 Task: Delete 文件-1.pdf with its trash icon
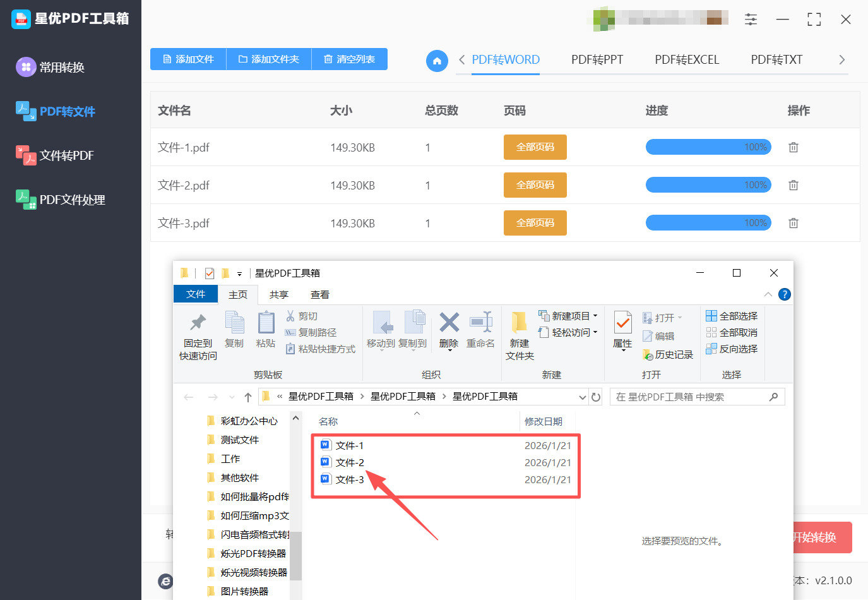tap(794, 147)
